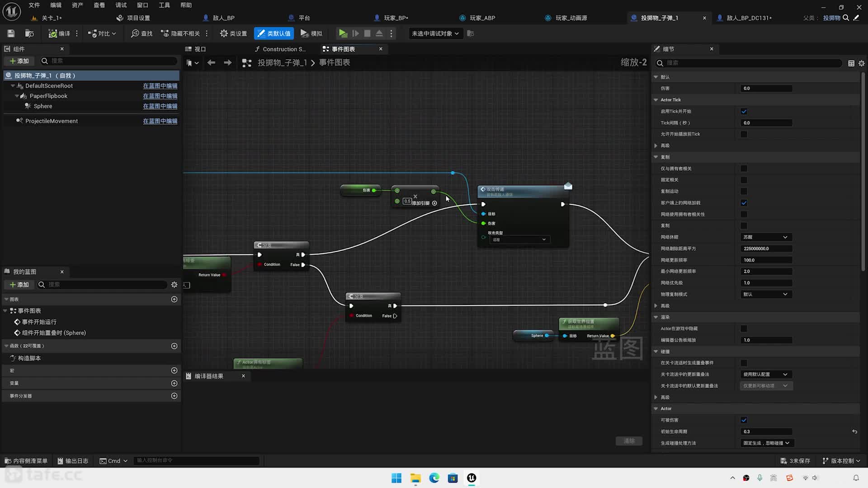Open 文件 menu
The height and width of the screenshot is (488, 868).
34,5
